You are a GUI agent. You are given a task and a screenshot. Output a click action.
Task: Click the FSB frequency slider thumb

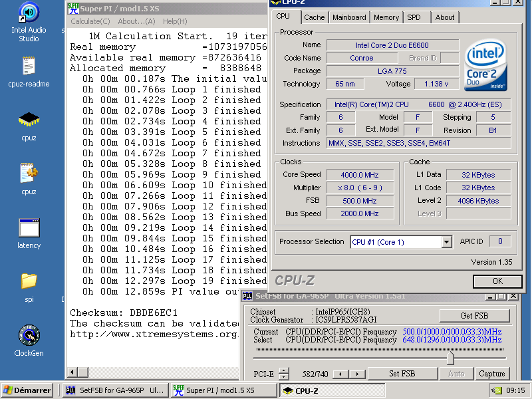pos(450,358)
